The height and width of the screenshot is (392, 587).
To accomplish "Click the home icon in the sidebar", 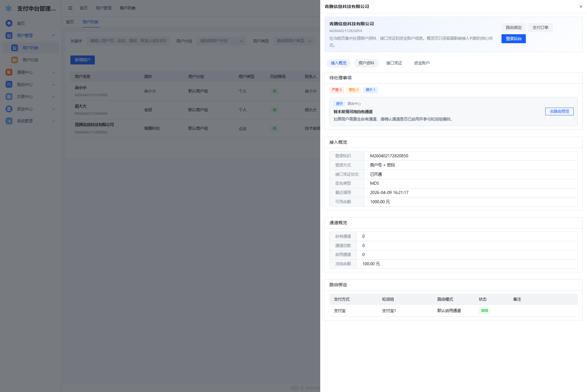I will click(x=9, y=23).
